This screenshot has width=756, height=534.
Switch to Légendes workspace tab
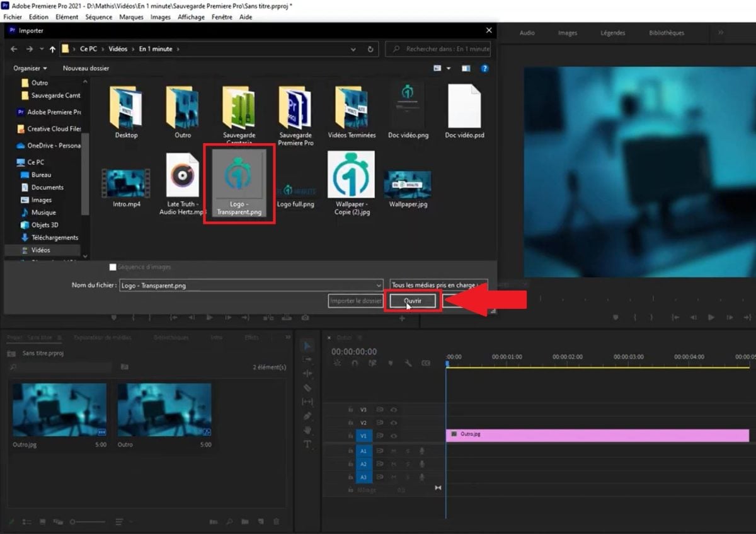tap(613, 33)
